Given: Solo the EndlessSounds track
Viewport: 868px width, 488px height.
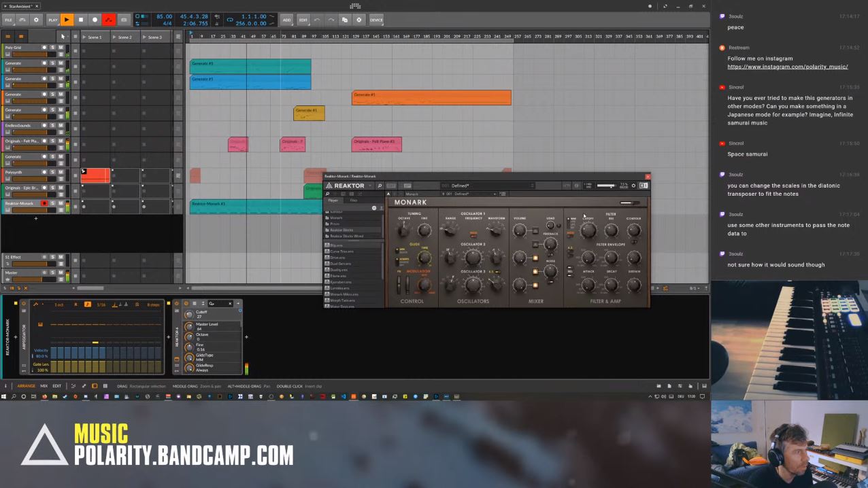Looking at the screenshot, I should tap(52, 126).
